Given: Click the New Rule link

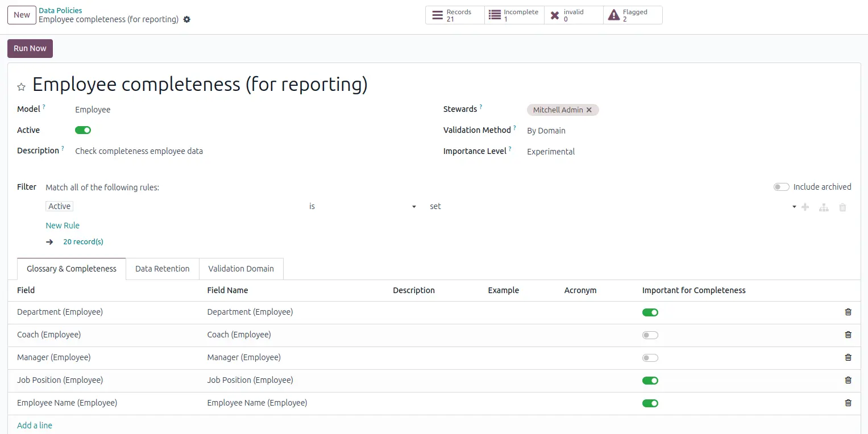Looking at the screenshot, I should click(x=63, y=226).
